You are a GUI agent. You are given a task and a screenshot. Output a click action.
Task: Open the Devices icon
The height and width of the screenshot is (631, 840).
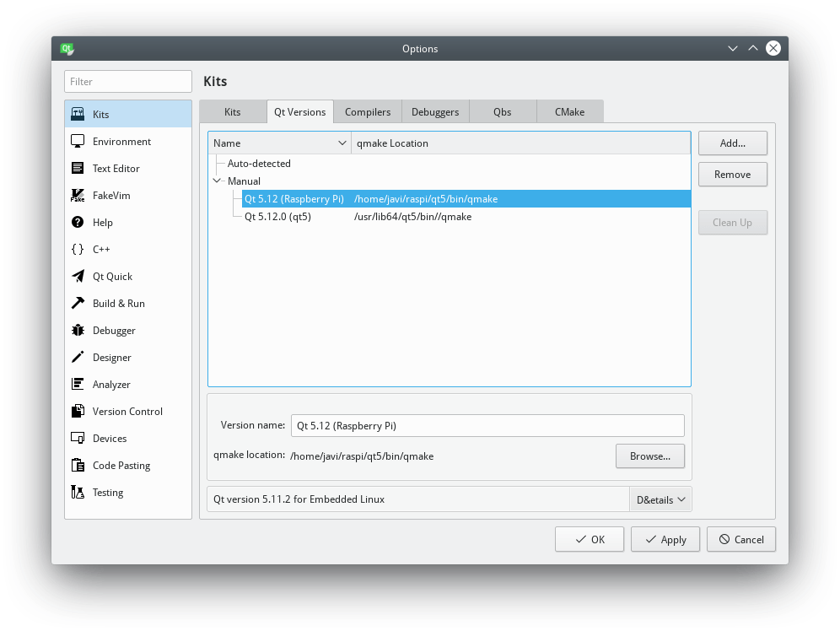(78, 438)
